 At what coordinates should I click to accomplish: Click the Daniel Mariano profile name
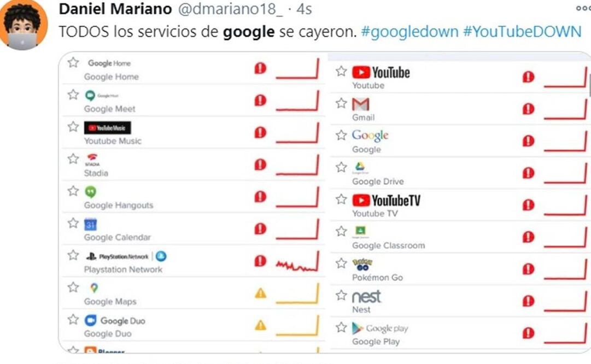(115, 8)
